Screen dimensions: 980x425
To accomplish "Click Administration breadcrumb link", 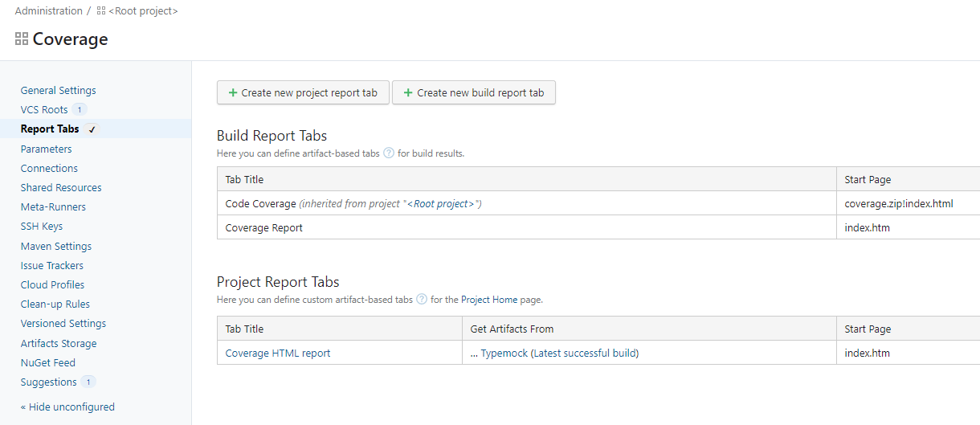I will 48,11.
